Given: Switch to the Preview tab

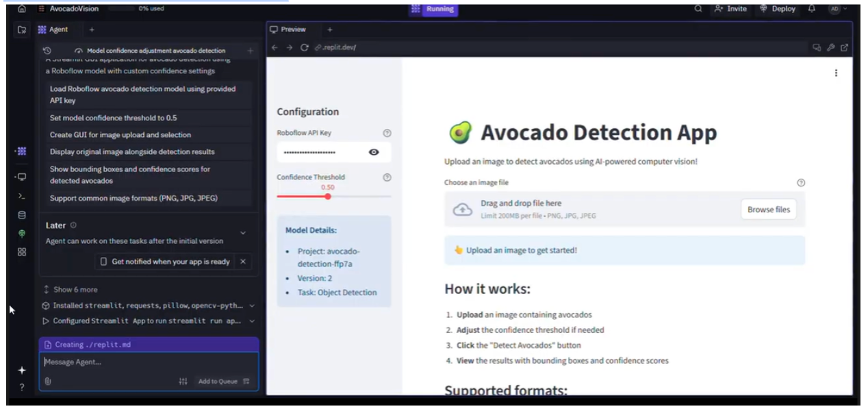Looking at the screenshot, I should [x=288, y=29].
